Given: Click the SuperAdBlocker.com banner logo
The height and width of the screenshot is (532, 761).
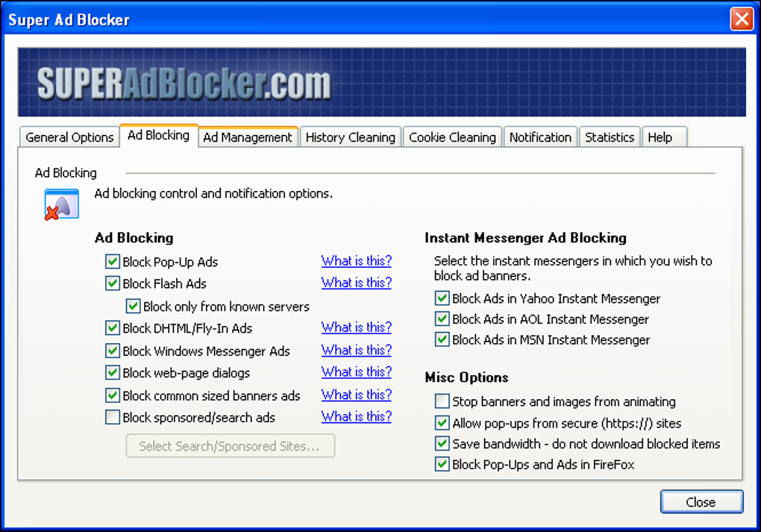Looking at the screenshot, I should click(184, 84).
